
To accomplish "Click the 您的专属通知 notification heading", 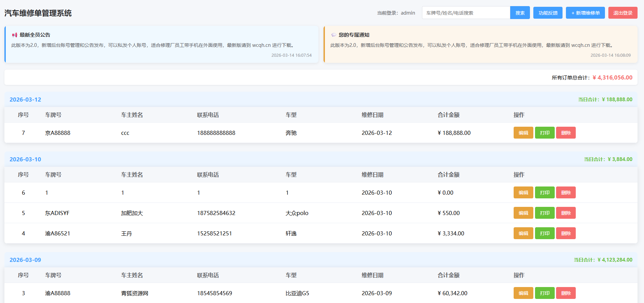I will click(354, 35).
